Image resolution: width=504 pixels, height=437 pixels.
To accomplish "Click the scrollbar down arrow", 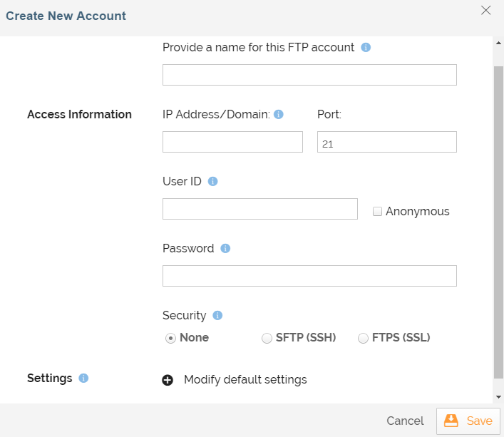I will click(x=498, y=396).
